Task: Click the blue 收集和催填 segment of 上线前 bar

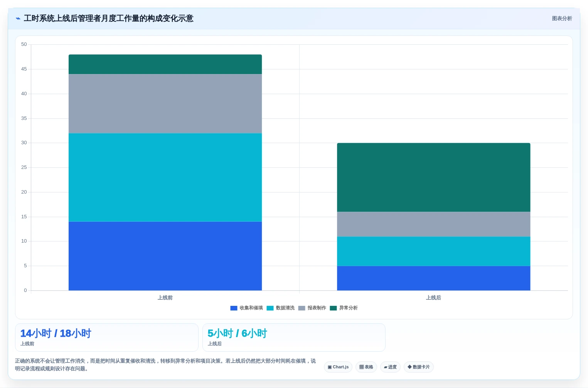Action: 165,256
